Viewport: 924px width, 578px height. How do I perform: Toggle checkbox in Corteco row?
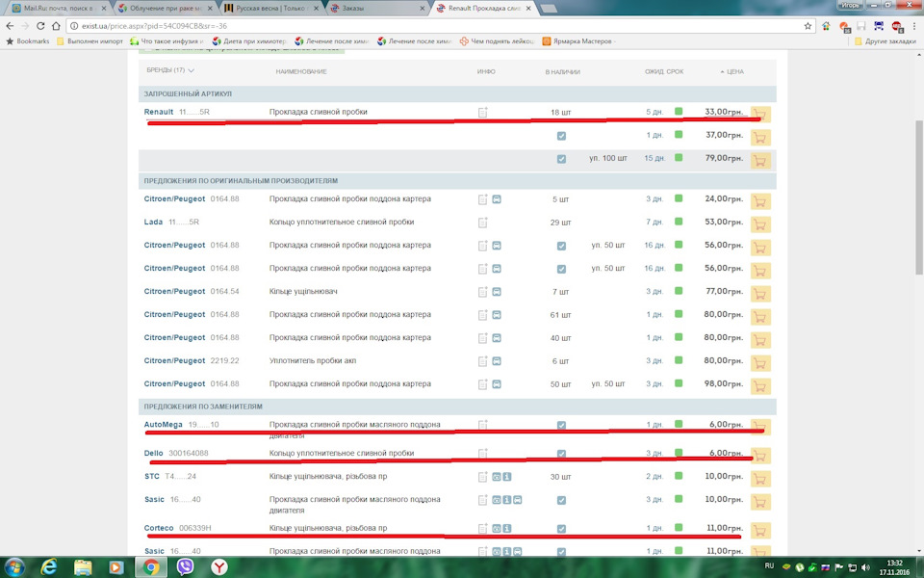click(x=561, y=529)
